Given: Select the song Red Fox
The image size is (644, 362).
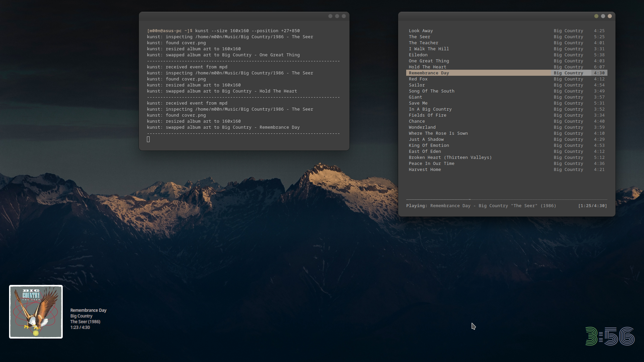Looking at the screenshot, I should [x=418, y=79].
